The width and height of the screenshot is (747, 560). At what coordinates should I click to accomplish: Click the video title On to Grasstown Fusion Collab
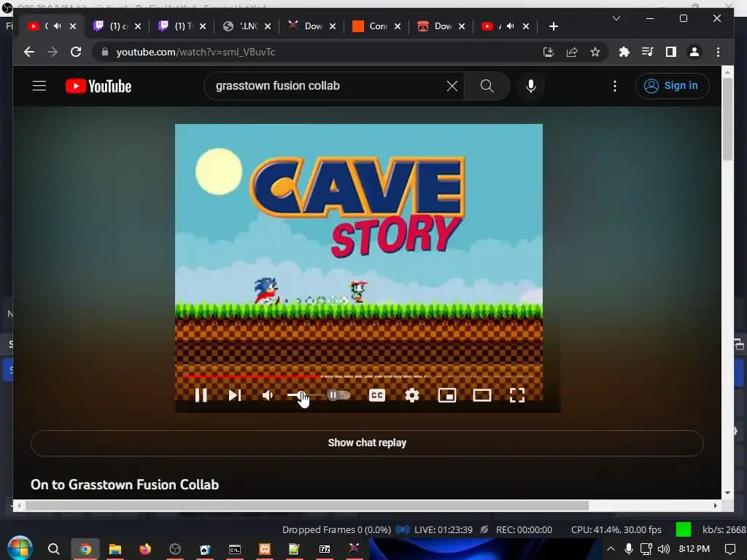(x=125, y=485)
